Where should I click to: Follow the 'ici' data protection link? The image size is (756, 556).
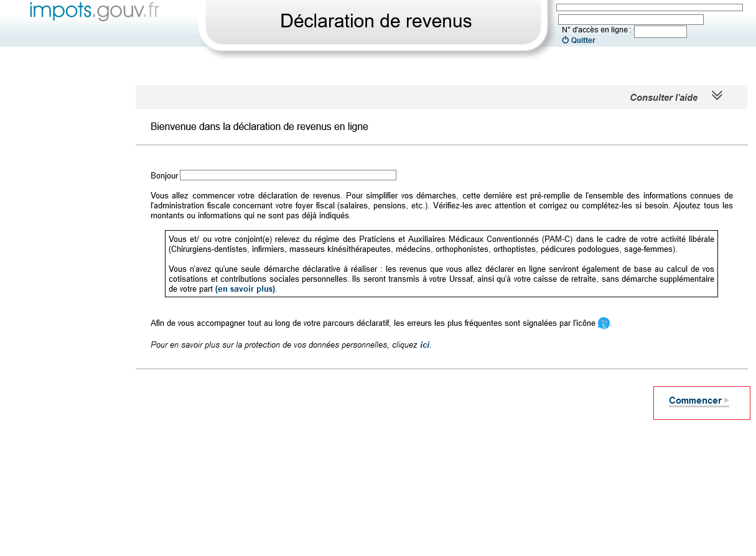tap(424, 345)
